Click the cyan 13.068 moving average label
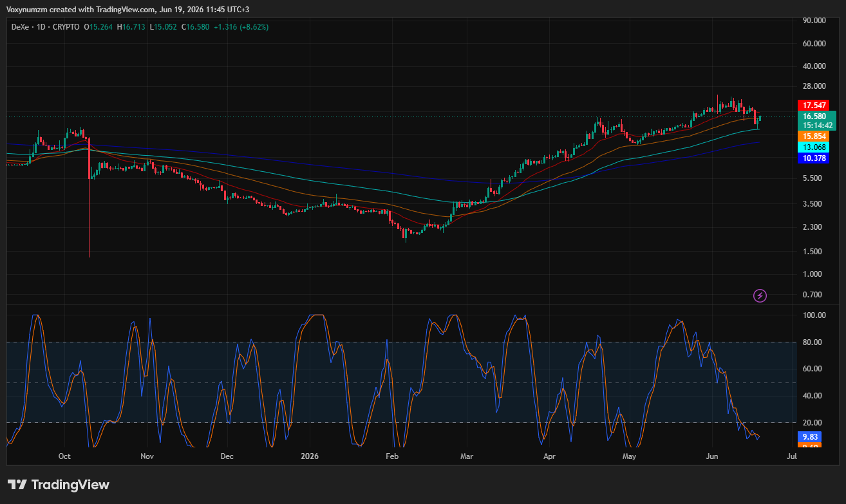The height and width of the screenshot is (504, 846). point(814,147)
